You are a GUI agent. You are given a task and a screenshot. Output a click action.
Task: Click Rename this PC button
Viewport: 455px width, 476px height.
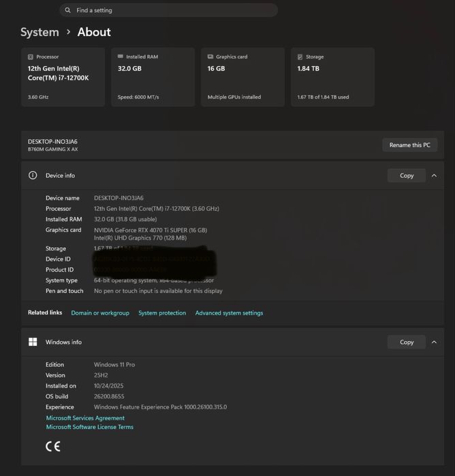click(x=410, y=145)
